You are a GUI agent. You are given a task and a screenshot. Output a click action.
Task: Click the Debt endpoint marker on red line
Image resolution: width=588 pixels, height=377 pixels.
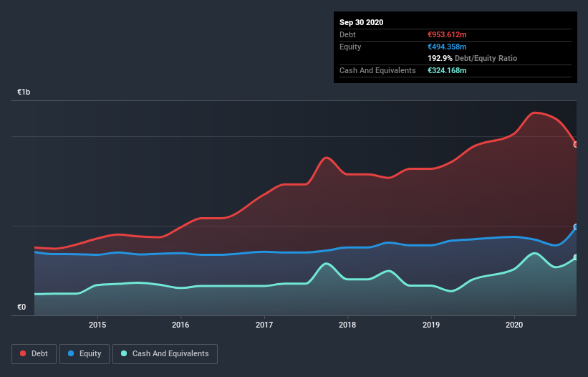(576, 145)
